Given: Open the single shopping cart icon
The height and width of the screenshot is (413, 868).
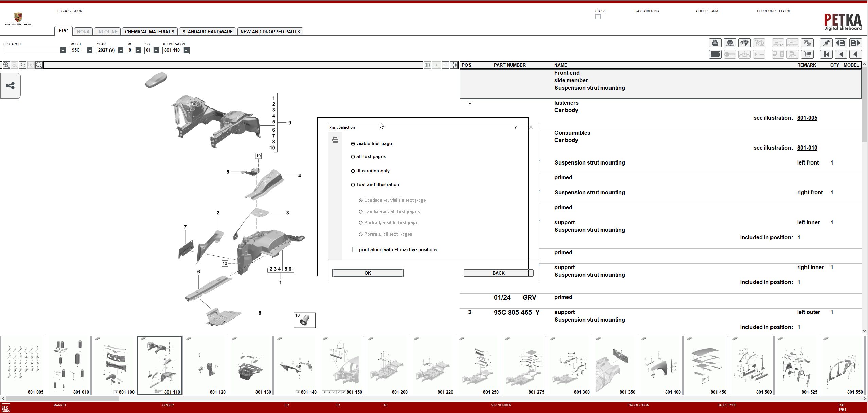Looking at the screenshot, I should point(807,54).
